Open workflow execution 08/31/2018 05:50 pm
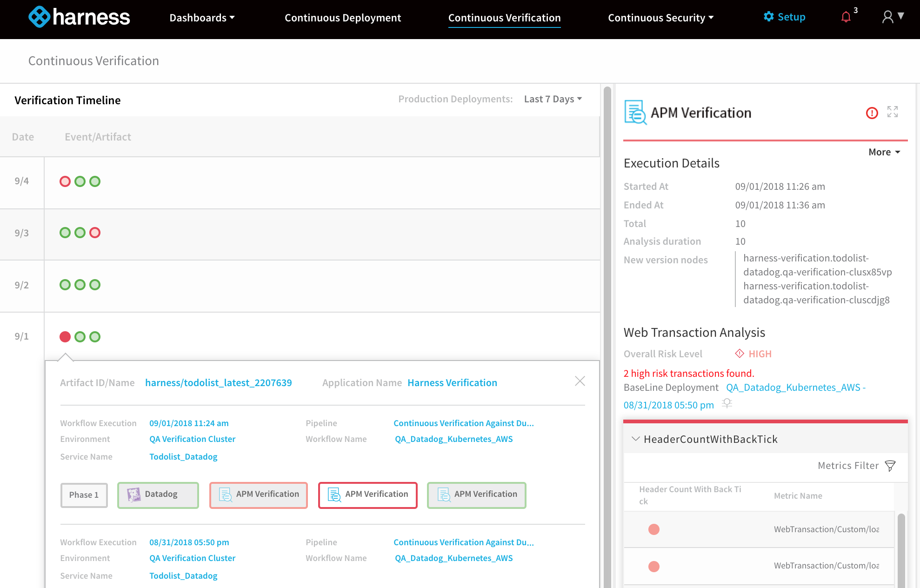The height and width of the screenshot is (588, 920). click(189, 542)
